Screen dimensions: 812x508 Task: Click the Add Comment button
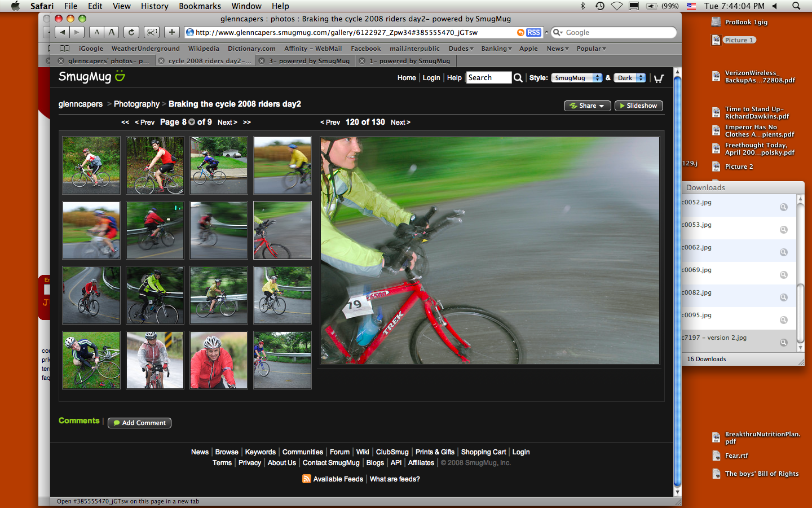[x=139, y=423]
